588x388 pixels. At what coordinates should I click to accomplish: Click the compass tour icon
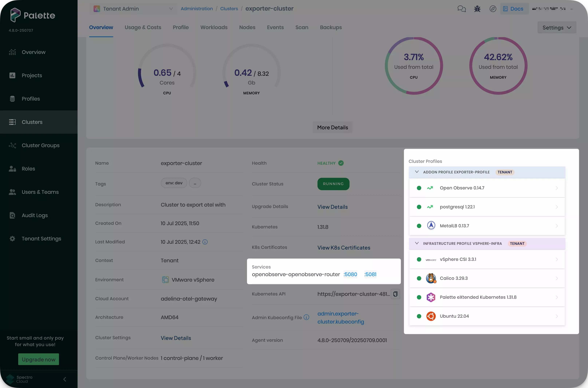coord(493,9)
